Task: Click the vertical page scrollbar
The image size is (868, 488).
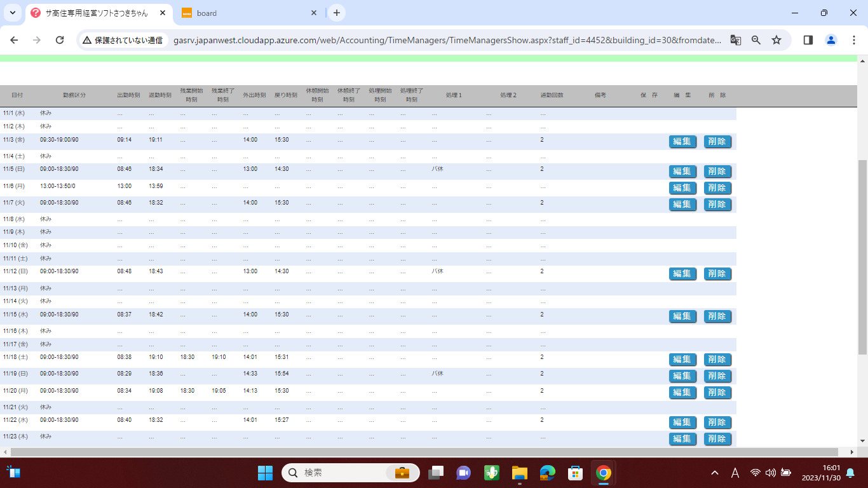Action: point(862,254)
